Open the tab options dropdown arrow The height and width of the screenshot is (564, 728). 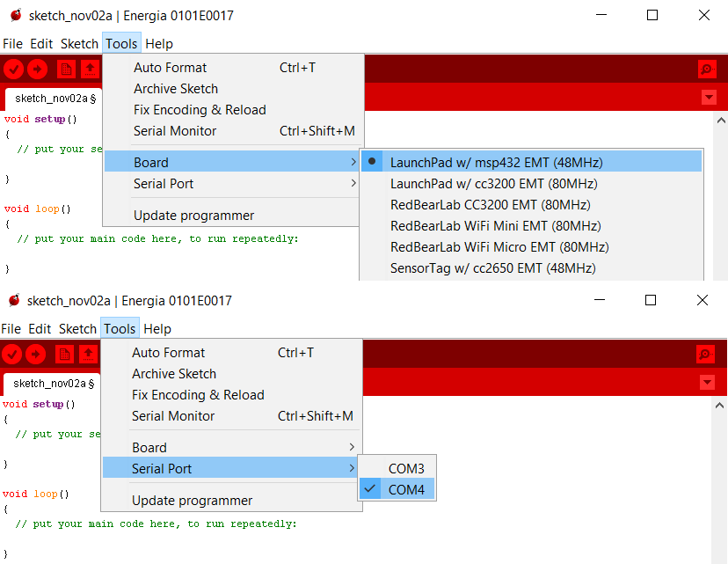[x=709, y=98]
